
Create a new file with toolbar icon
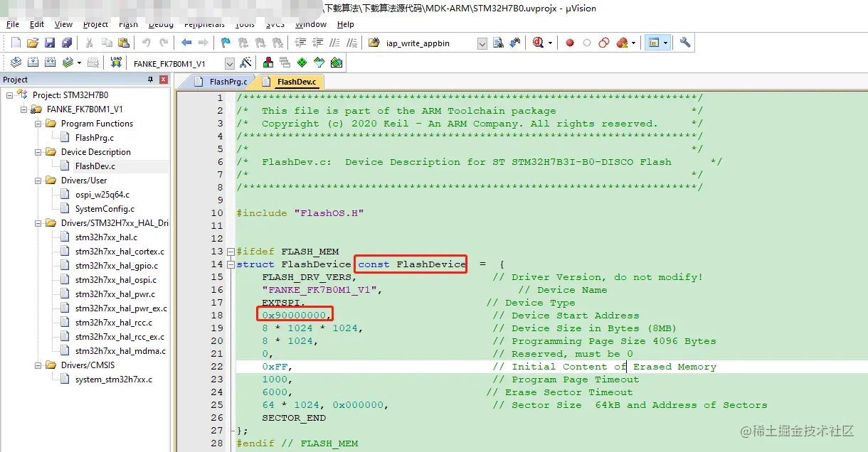pos(16,43)
